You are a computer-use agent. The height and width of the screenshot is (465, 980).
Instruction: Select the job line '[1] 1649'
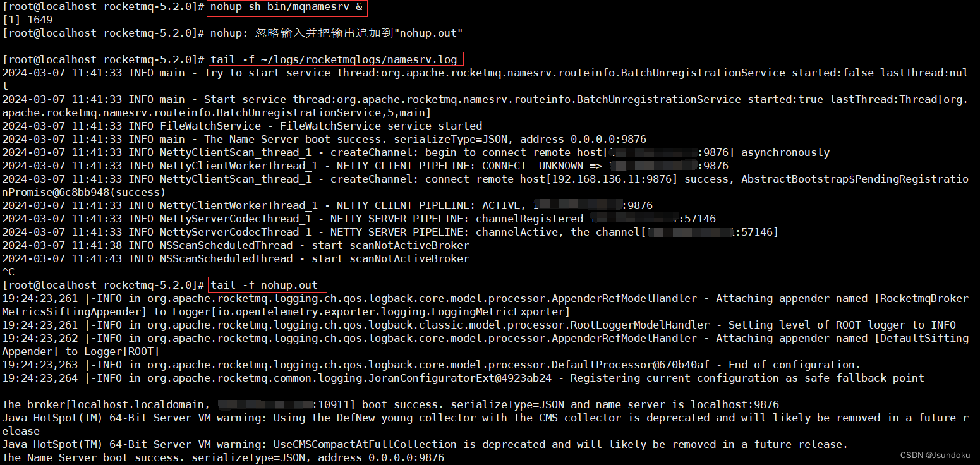point(27,20)
